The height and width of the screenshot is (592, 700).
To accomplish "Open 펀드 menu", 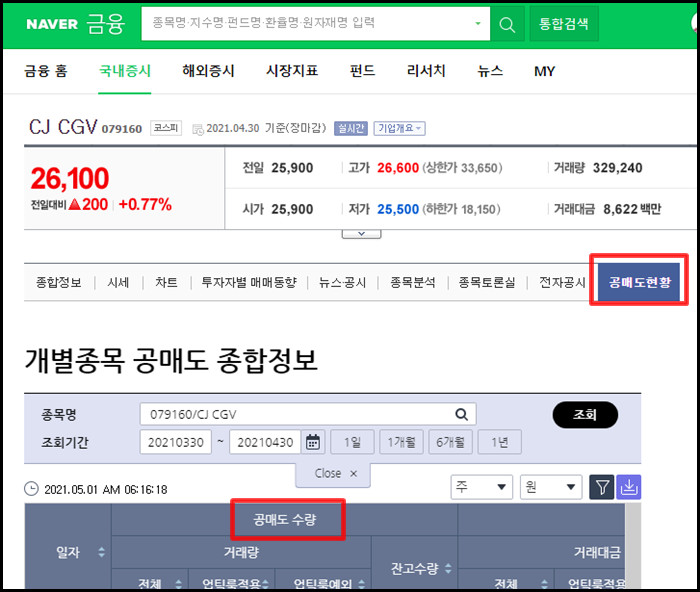I will [362, 71].
